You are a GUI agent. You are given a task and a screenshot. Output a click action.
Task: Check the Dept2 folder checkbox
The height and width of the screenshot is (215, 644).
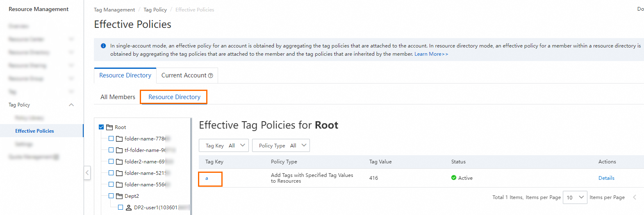(x=111, y=196)
